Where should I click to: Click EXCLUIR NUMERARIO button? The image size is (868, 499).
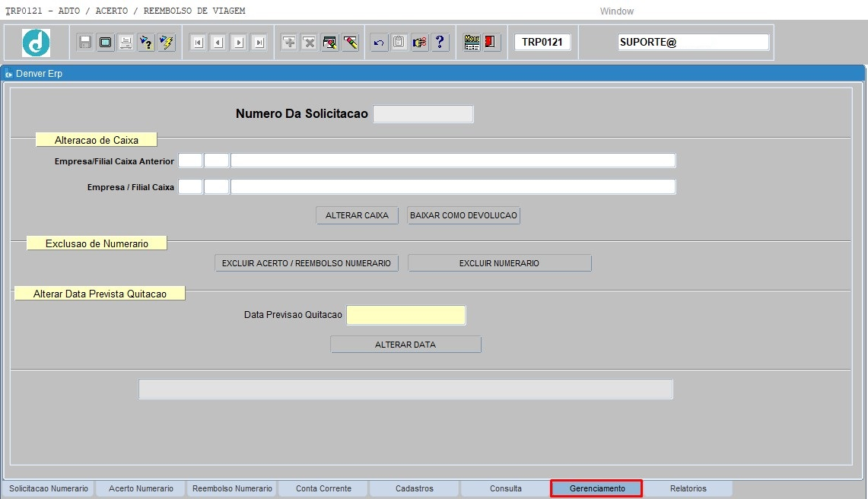coord(499,263)
